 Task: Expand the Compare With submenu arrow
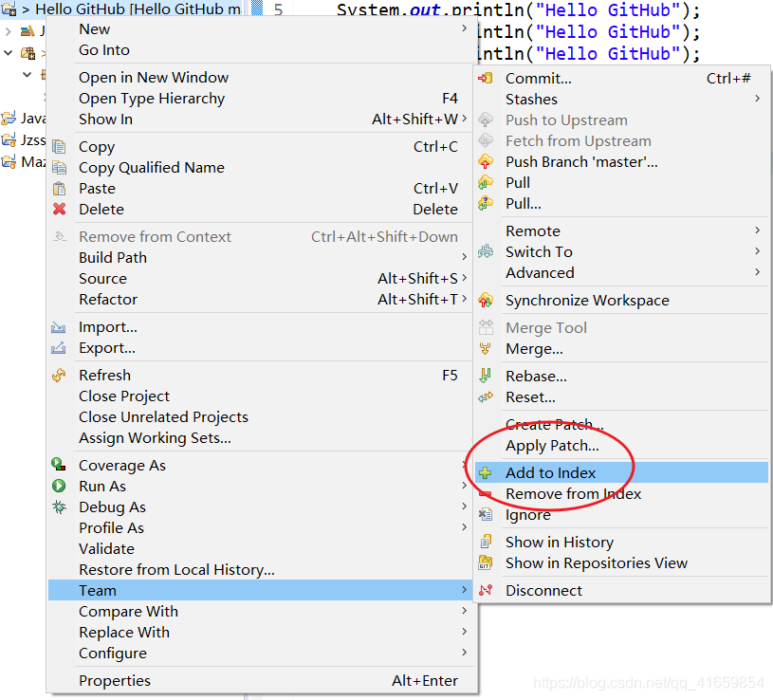point(464,610)
